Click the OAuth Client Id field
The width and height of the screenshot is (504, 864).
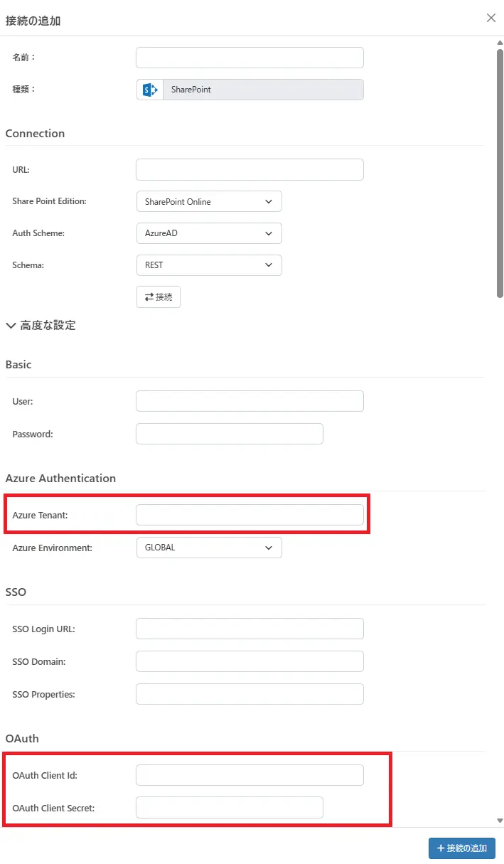250,775
